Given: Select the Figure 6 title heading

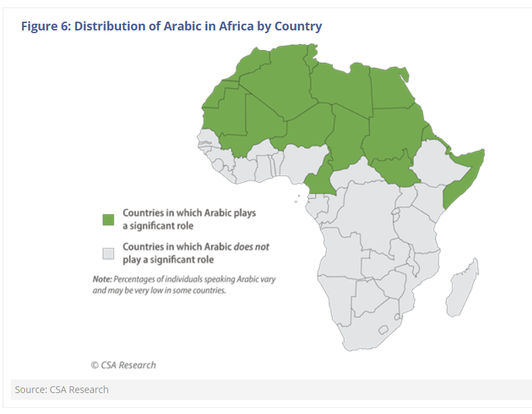Looking at the screenshot, I should coord(171,26).
